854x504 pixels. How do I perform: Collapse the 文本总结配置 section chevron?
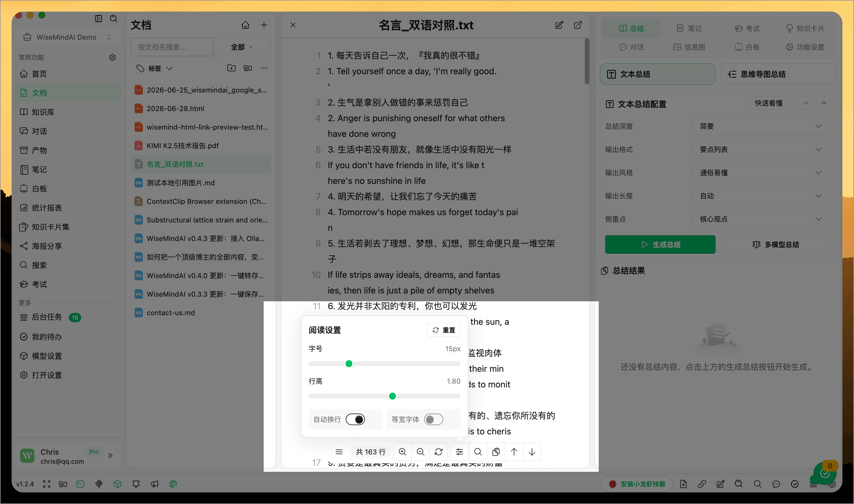point(824,103)
